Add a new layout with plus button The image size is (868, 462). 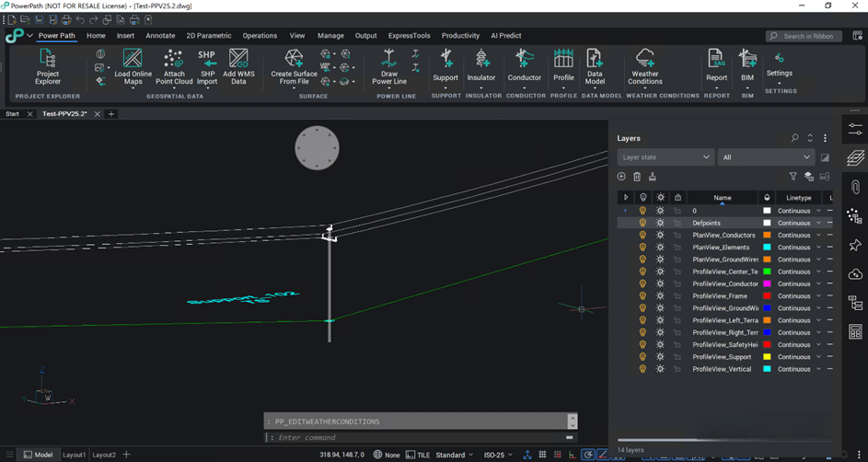click(x=127, y=455)
